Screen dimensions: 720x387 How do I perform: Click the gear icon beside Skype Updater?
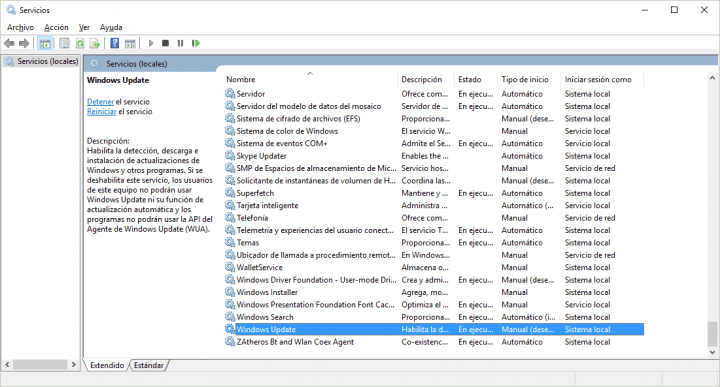click(230, 156)
